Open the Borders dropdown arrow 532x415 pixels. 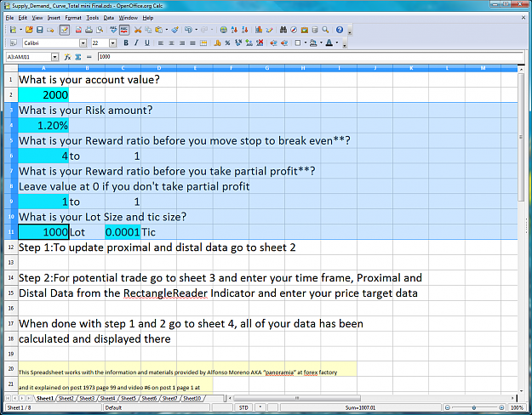click(x=306, y=43)
